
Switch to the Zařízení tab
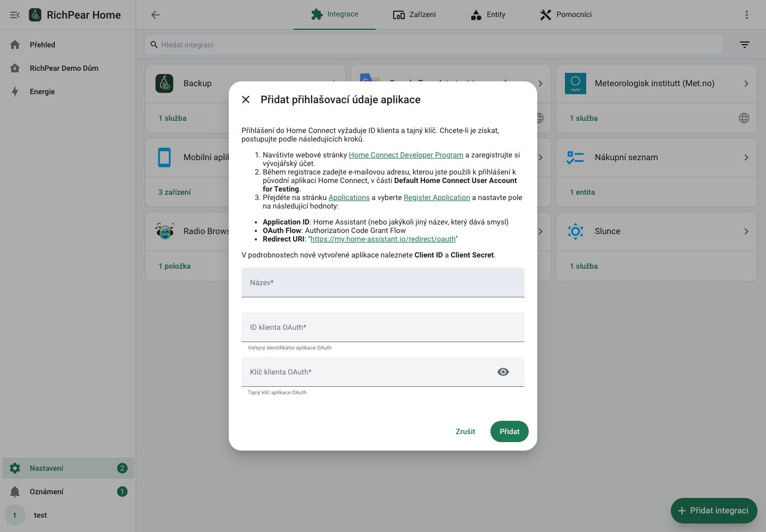(414, 14)
